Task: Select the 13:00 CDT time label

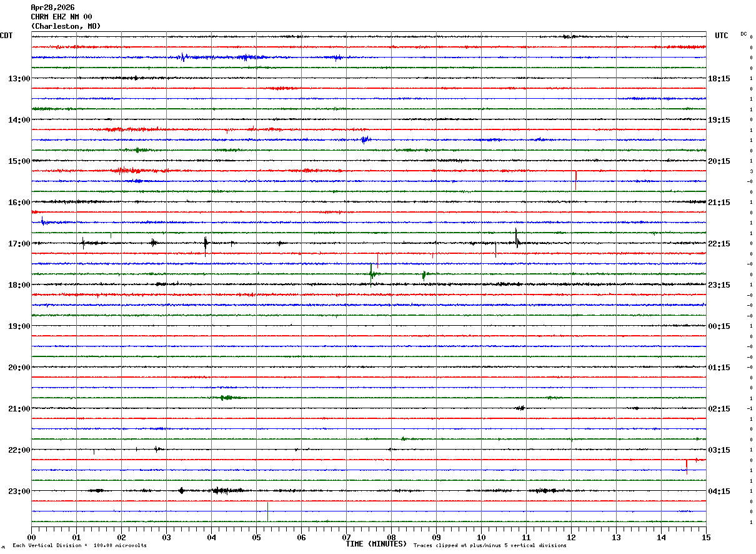Action: coord(19,79)
